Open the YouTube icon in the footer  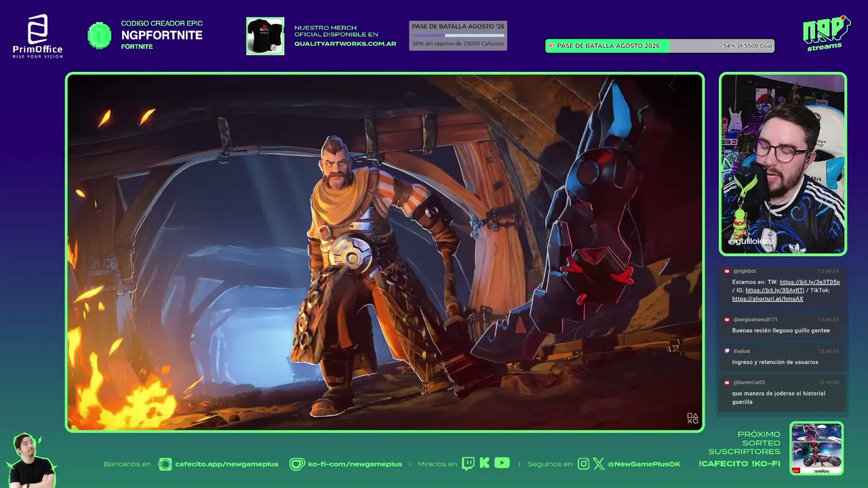(502, 463)
